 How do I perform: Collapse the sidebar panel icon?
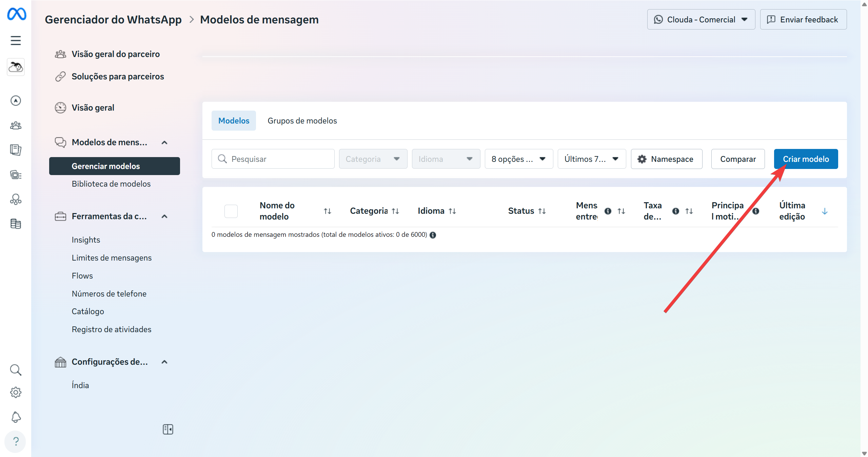[x=168, y=429]
